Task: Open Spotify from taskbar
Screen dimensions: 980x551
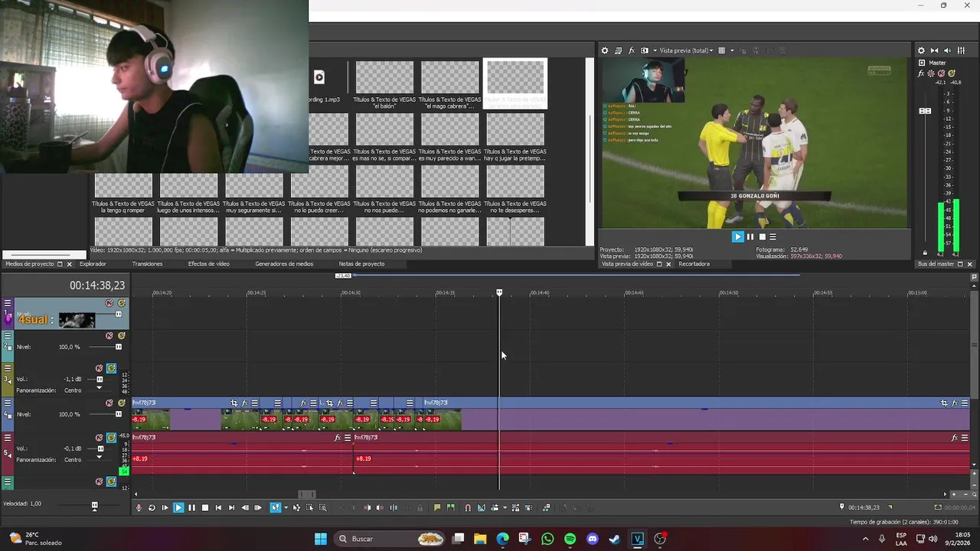Action: point(570,539)
